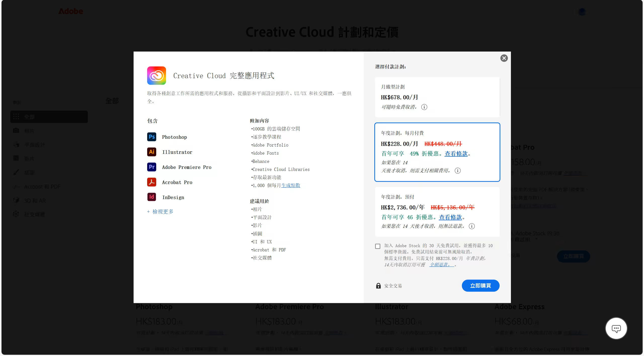The height and width of the screenshot is (356, 644).
Task: Click the Creative Cloud rainbow logo
Action: point(156,75)
